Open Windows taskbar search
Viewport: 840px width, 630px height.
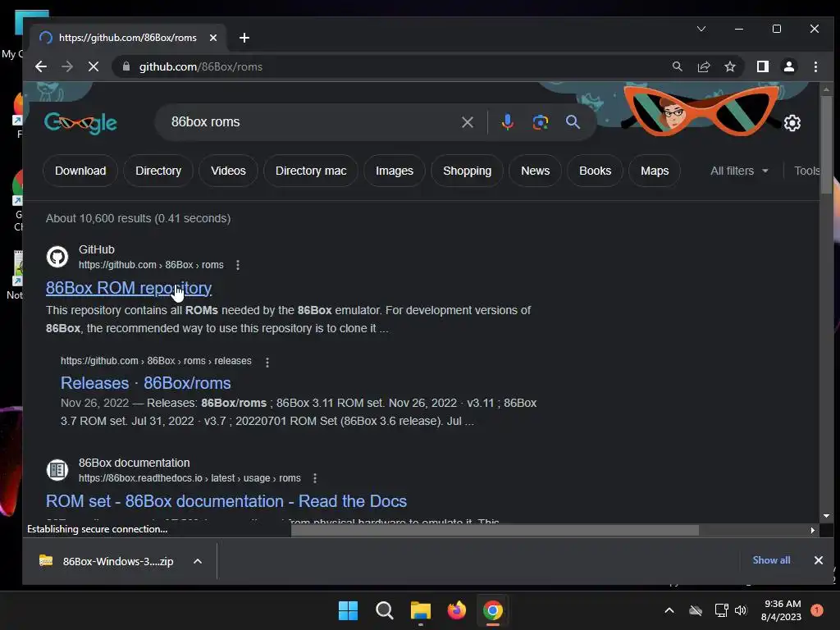click(x=384, y=610)
